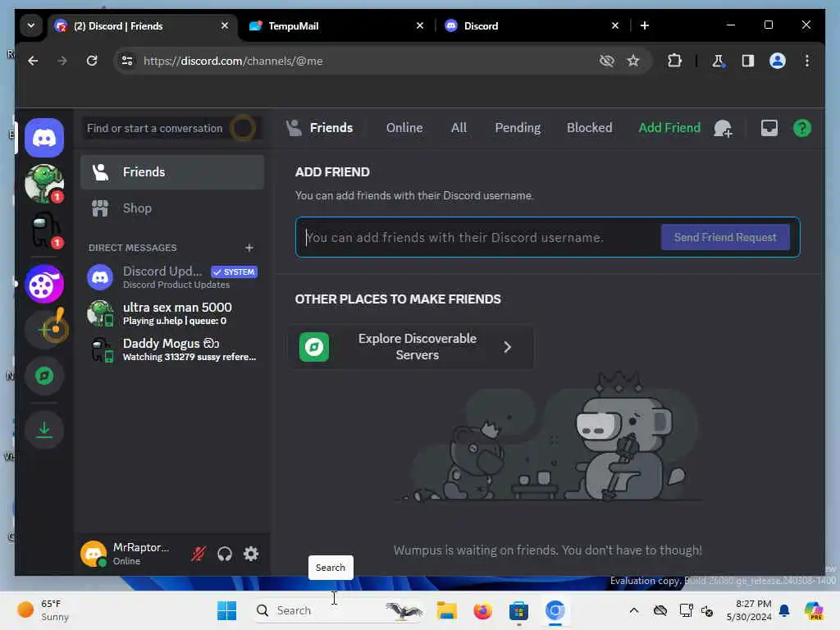Click Send Friend Request button

(x=725, y=237)
